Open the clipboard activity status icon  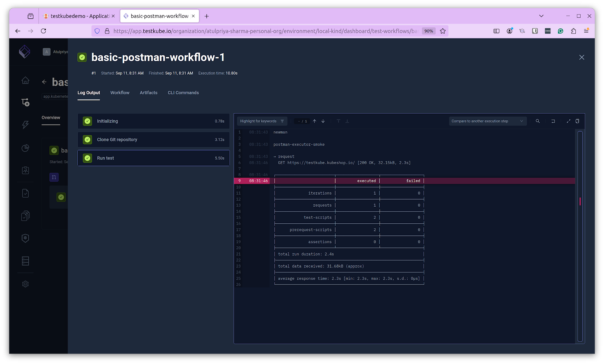pos(25,170)
